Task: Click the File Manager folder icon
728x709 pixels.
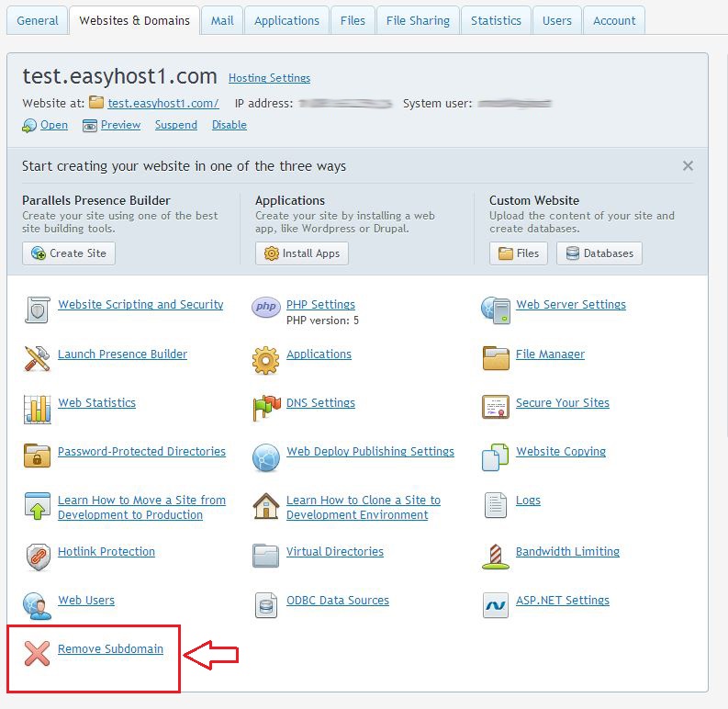Action: click(x=496, y=358)
